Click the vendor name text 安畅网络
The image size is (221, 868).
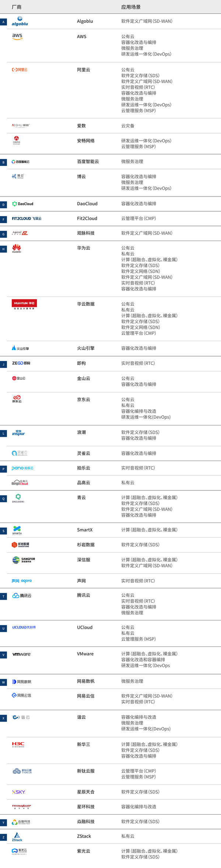[x=86, y=141]
